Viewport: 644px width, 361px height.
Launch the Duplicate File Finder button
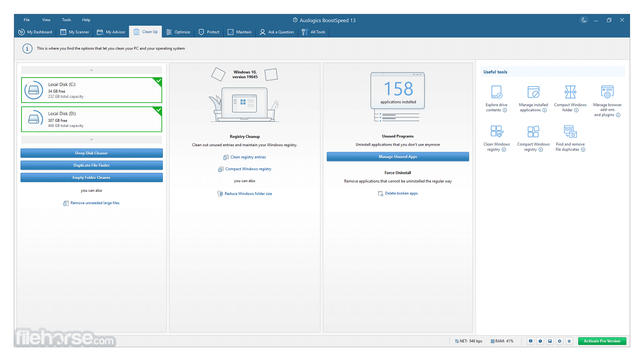click(x=92, y=165)
